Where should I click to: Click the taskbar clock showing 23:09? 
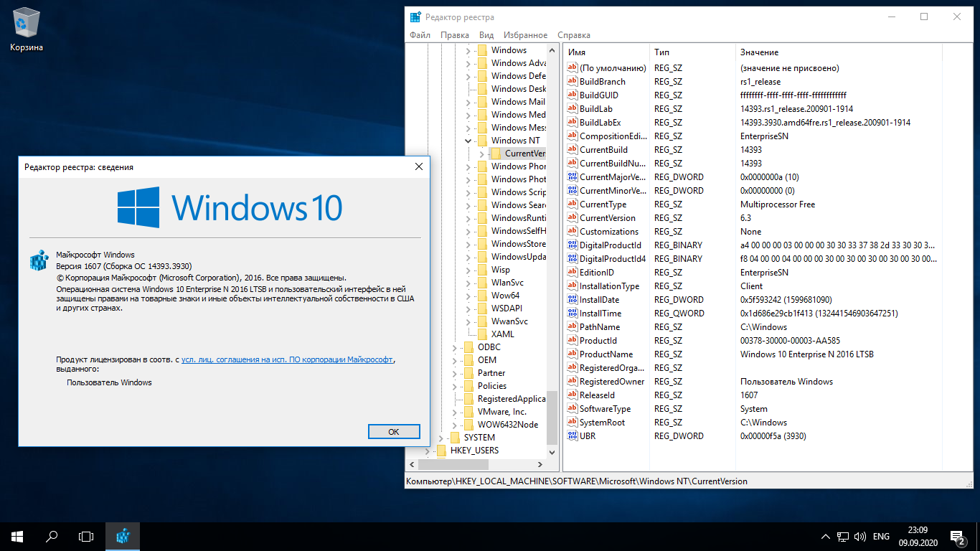pos(918,537)
